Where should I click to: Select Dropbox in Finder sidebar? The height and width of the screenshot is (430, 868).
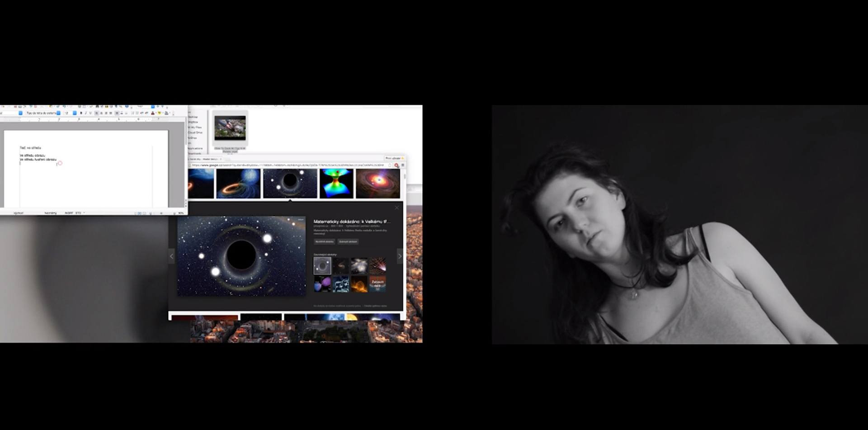[193, 122]
